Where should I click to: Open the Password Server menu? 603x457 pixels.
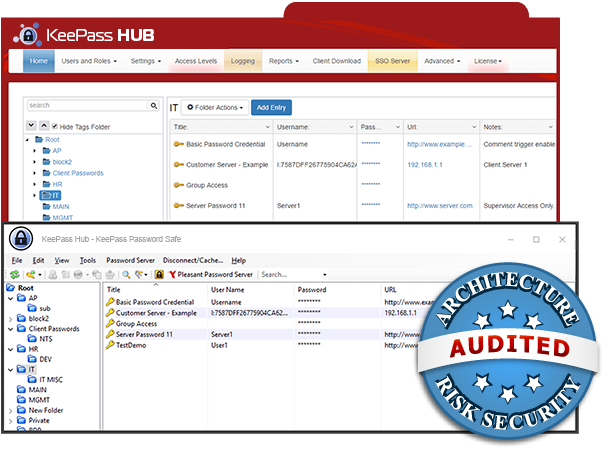pyautogui.click(x=130, y=260)
